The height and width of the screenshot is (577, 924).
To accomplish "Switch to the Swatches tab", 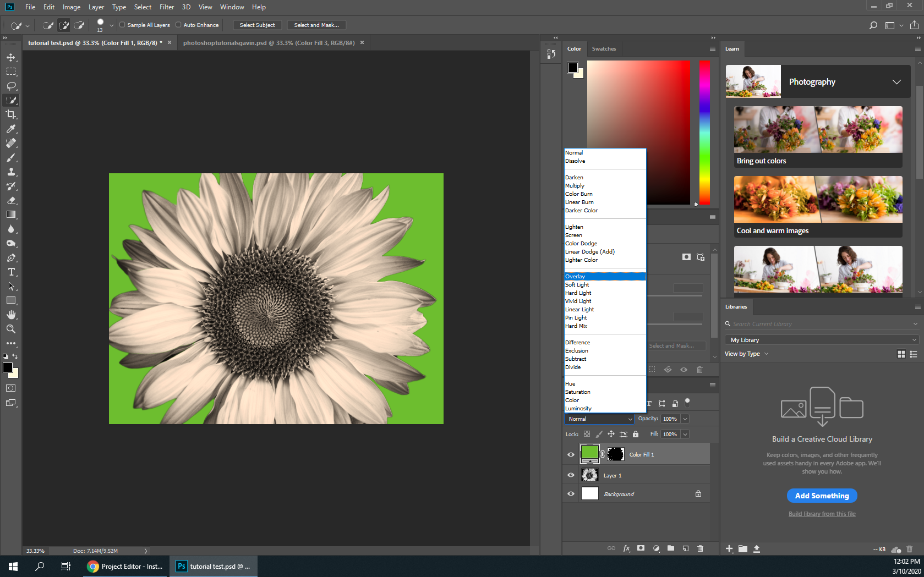I will pos(604,49).
